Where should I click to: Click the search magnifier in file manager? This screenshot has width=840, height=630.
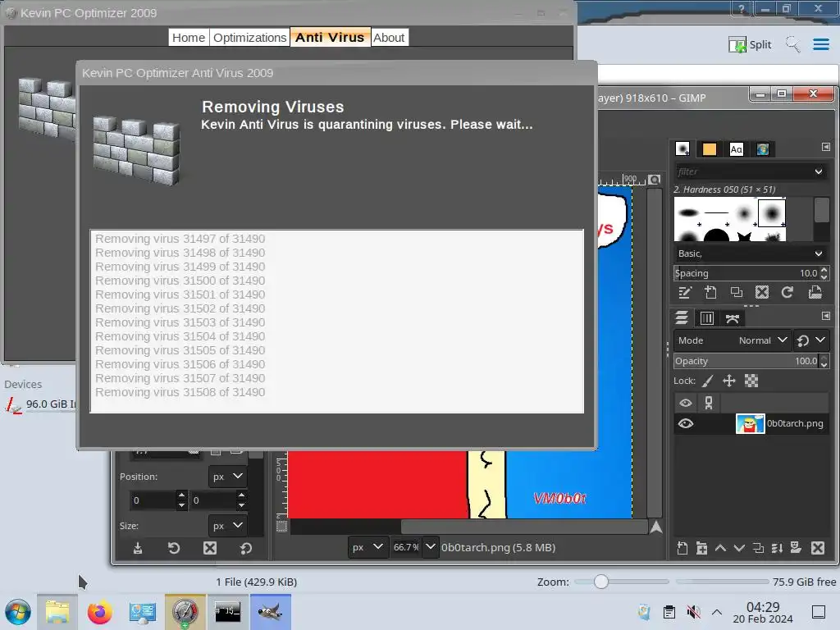(x=792, y=44)
